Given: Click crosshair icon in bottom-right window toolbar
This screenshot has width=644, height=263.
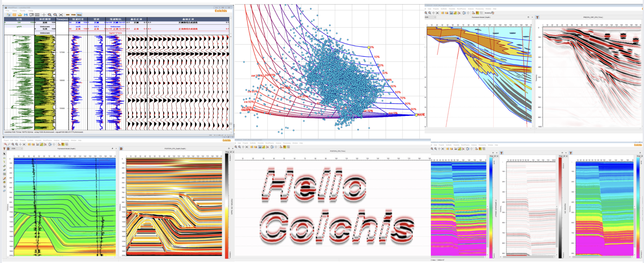Looking at the screenshot, I should pos(439,149).
